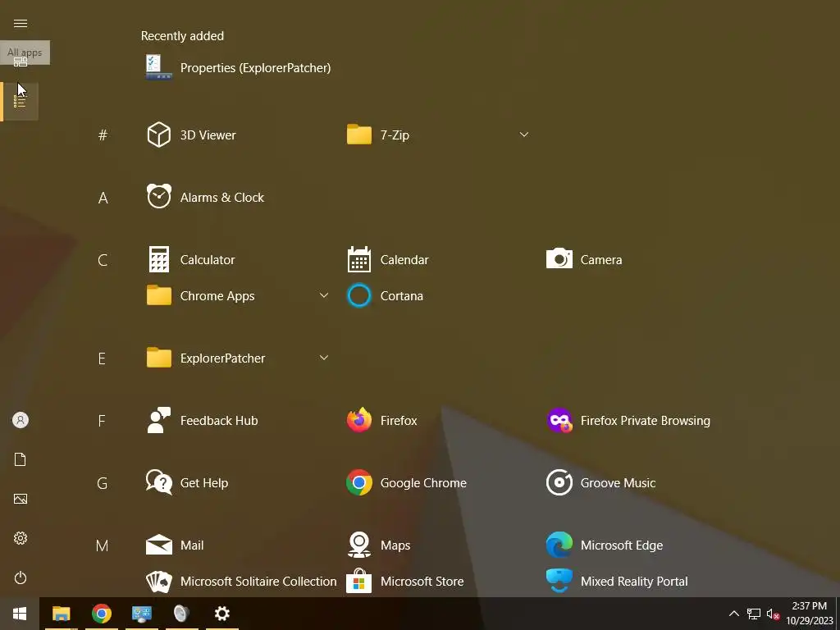Click the letter A group header
The image size is (840, 630).
103,198
